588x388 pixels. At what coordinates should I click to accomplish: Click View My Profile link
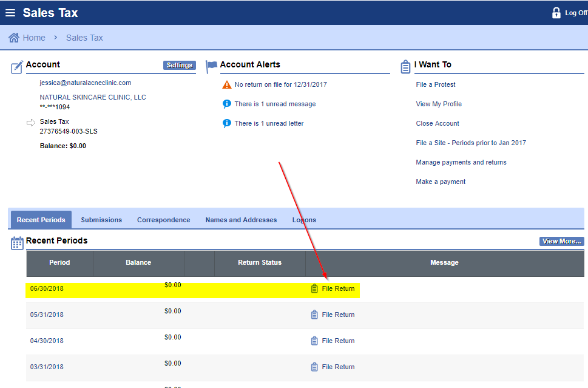[439, 104]
